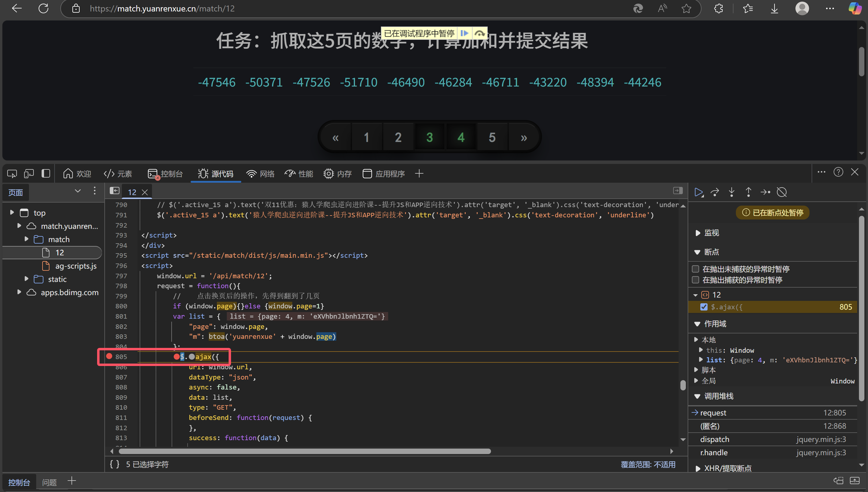The image size is (868, 492).
Task: Open the 元素 elements tab
Action: tap(118, 174)
